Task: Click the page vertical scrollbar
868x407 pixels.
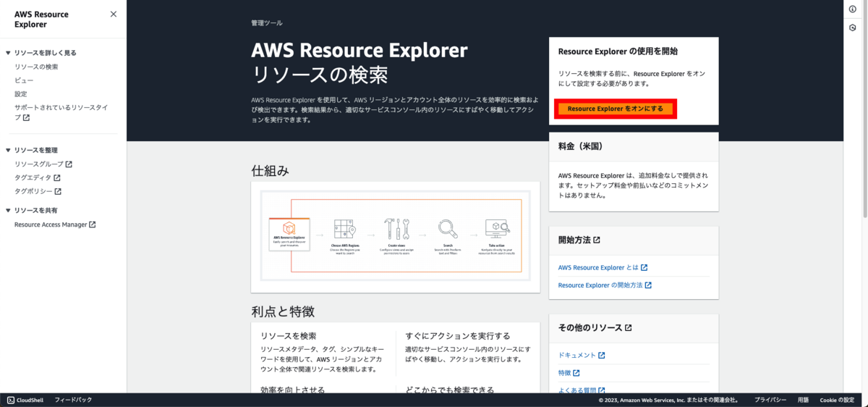Action: coord(864,109)
